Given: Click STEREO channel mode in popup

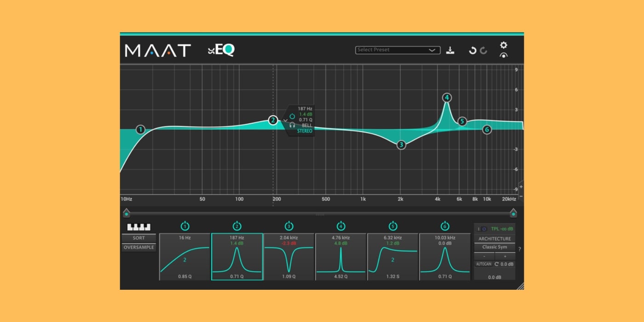Looking at the screenshot, I should coord(305,131).
